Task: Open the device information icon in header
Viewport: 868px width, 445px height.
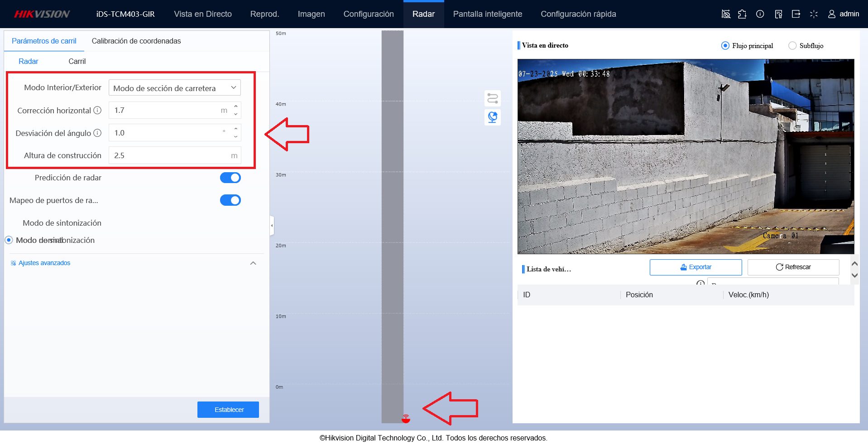Action: pos(760,14)
